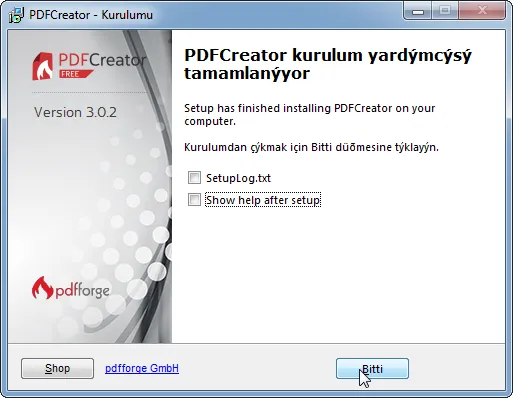The image size is (513, 398).
Task: Click the PDFCreator Free logo
Action: pos(89,66)
